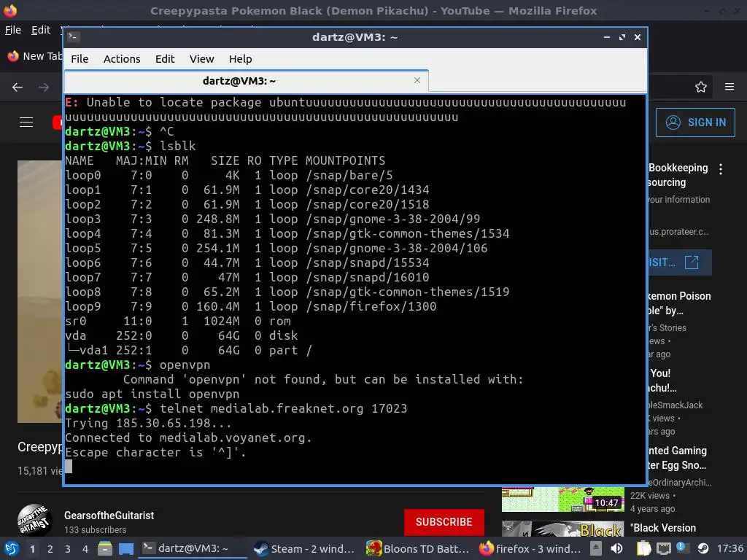Click the taskbar clock 17:36
This screenshot has width=747, height=560.
pos(729,548)
